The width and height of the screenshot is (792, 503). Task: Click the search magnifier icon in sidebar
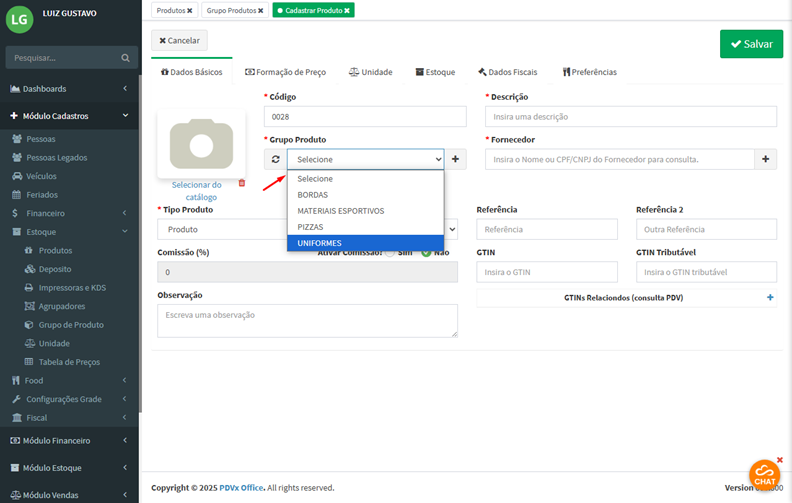tap(125, 58)
